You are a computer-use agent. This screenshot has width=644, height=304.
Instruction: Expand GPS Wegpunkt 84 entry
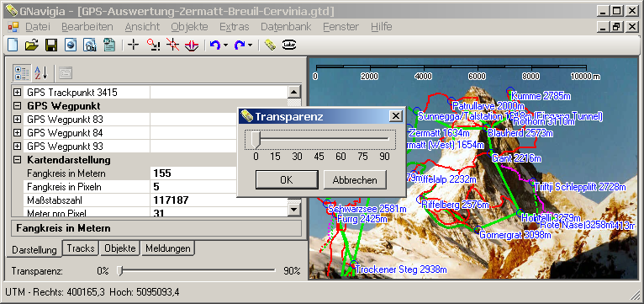click(x=18, y=133)
